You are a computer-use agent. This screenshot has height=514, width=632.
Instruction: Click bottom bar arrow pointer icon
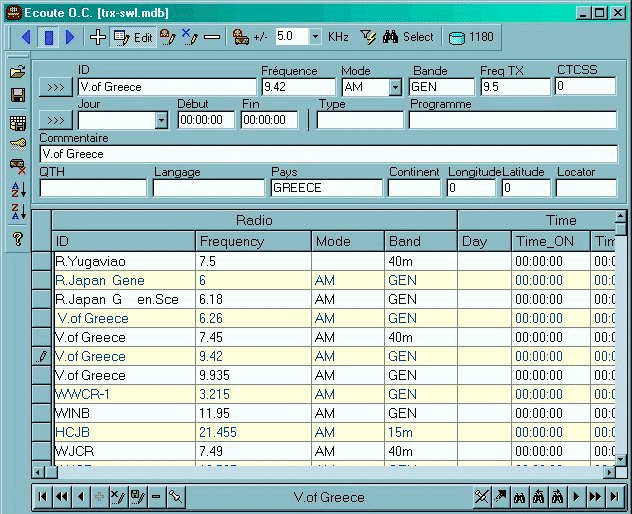(x=500, y=496)
